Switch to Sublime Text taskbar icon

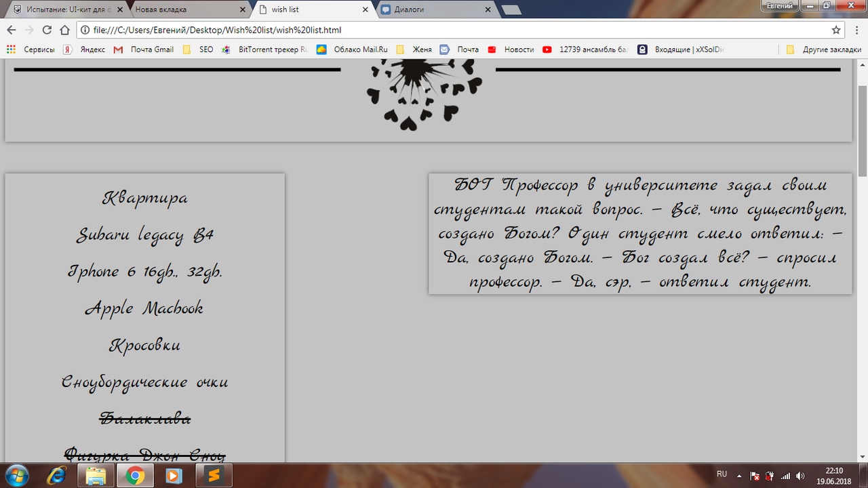point(214,476)
